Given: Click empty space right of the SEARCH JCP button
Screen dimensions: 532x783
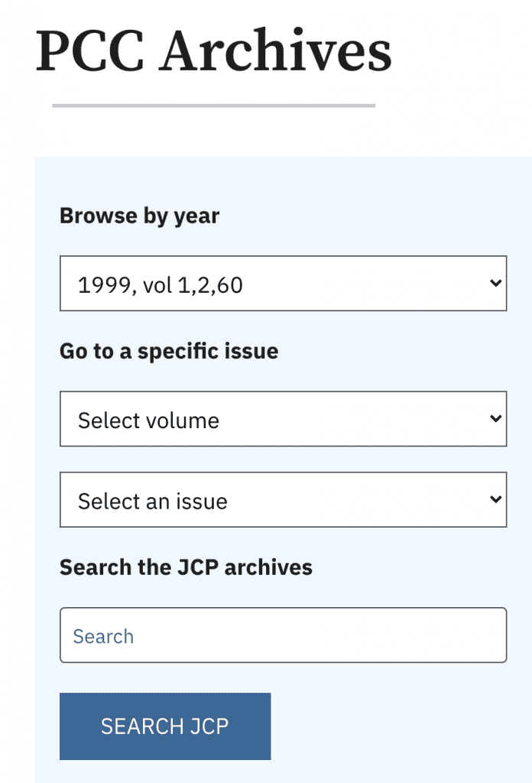Looking at the screenshot, I should point(390,726).
